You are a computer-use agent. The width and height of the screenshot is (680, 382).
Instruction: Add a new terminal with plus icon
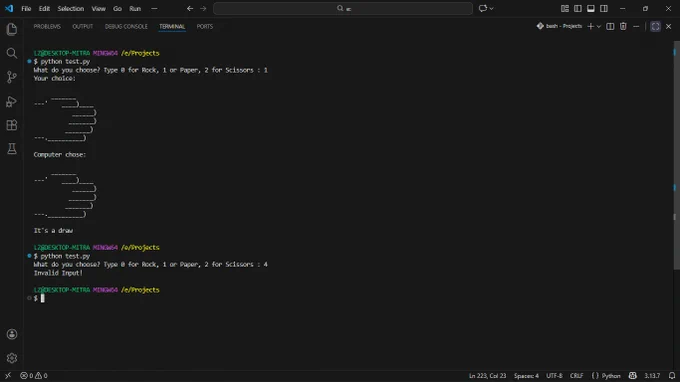[x=590, y=26]
